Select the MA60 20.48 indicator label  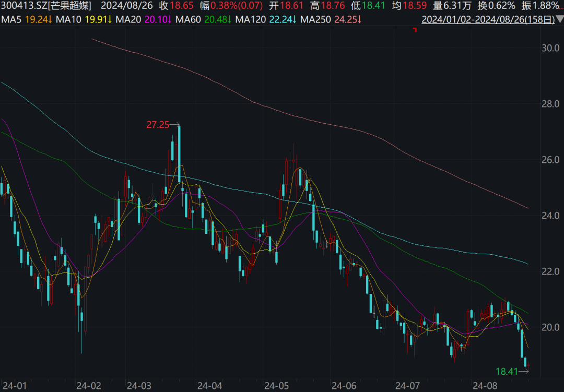click(x=204, y=19)
